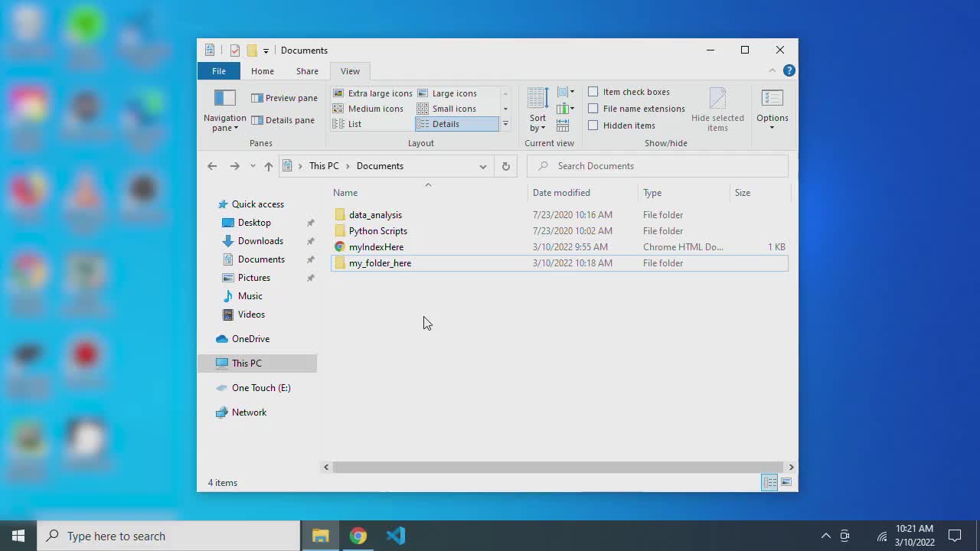Enable Item check boxes
The height and width of the screenshot is (551, 980).
pyautogui.click(x=593, y=92)
